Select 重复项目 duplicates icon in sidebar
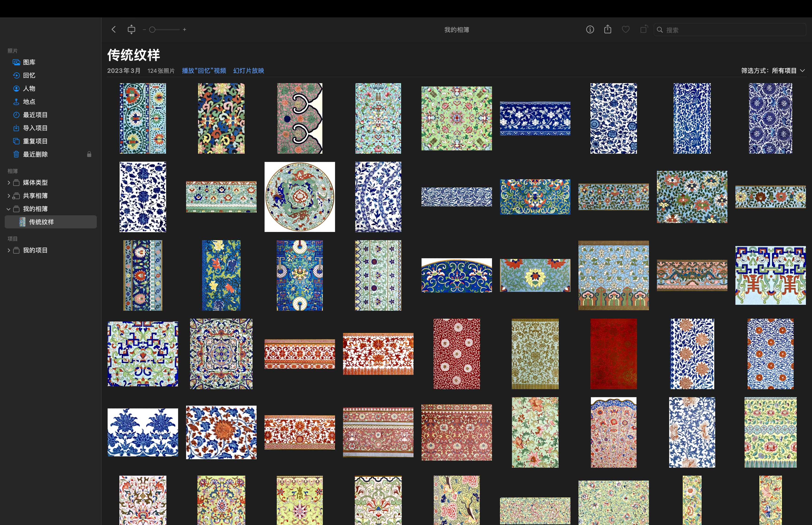The image size is (812, 525). click(x=16, y=141)
